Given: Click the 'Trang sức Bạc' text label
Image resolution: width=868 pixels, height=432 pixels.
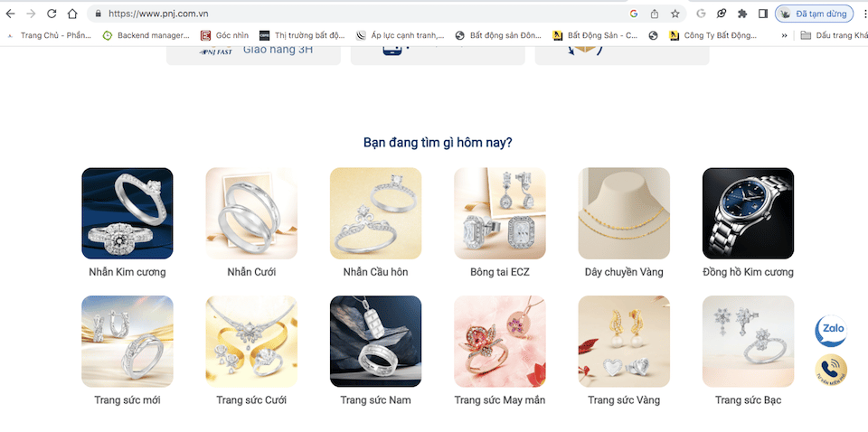Looking at the screenshot, I should [x=748, y=400].
